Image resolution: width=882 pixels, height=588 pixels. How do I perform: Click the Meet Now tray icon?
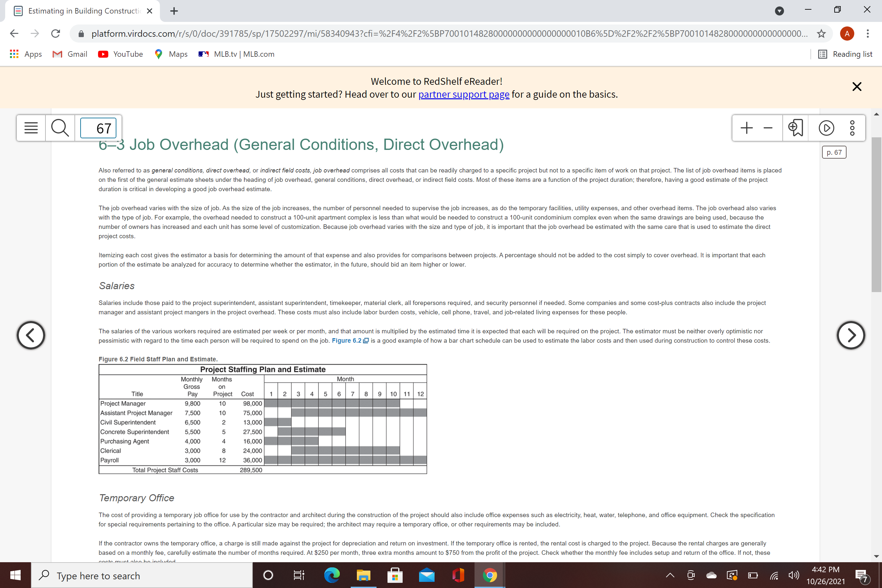tap(691, 575)
